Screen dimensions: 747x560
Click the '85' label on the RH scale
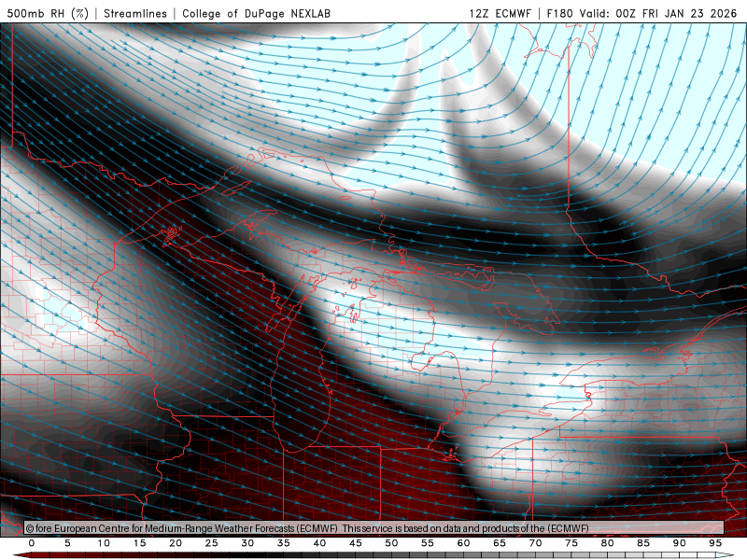coord(643,543)
